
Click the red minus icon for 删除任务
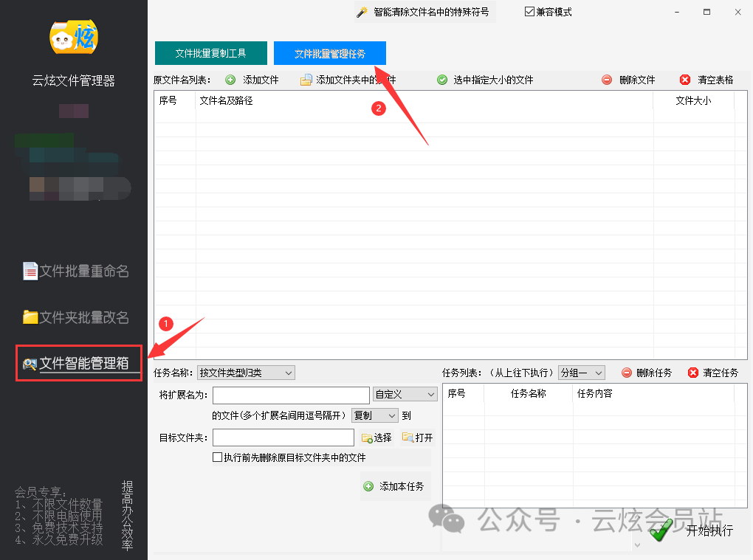pyautogui.click(x=627, y=373)
